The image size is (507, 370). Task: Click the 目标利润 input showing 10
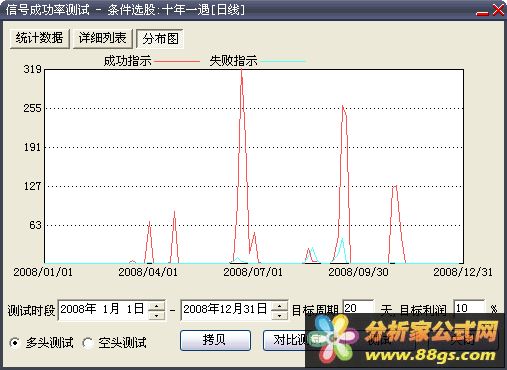[469, 307]
